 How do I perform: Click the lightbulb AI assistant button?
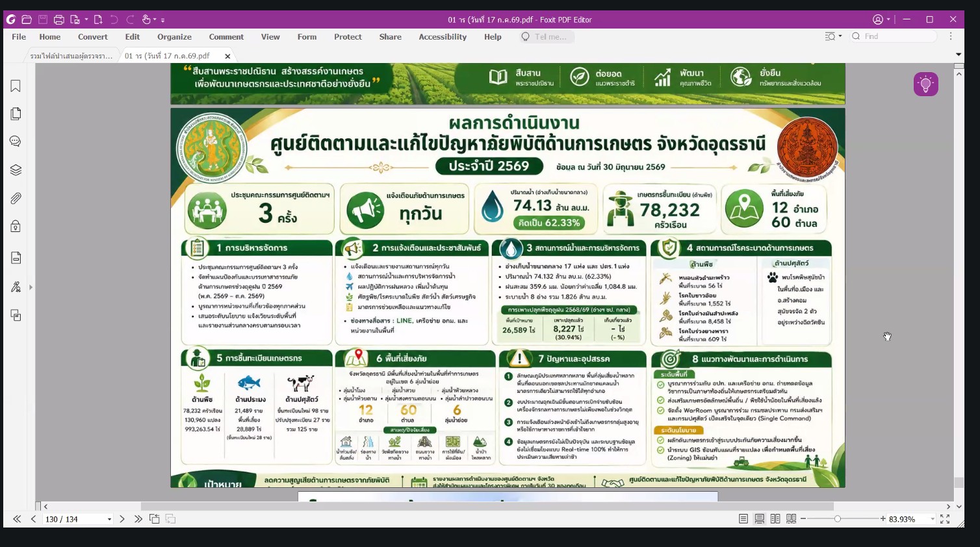pos(925,84)
